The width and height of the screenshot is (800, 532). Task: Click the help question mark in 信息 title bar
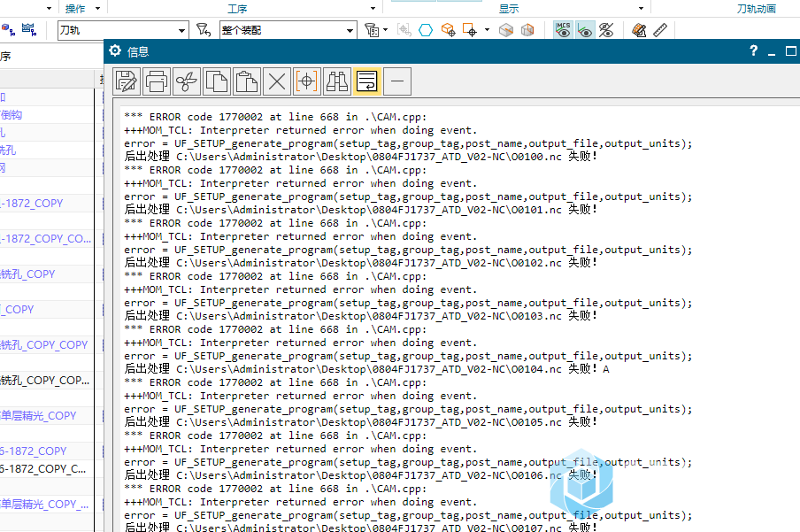tap(754, 50)
